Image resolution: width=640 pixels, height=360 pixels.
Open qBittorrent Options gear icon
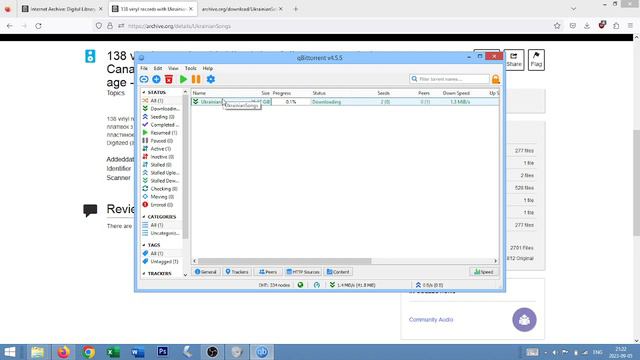pos(211,79)
